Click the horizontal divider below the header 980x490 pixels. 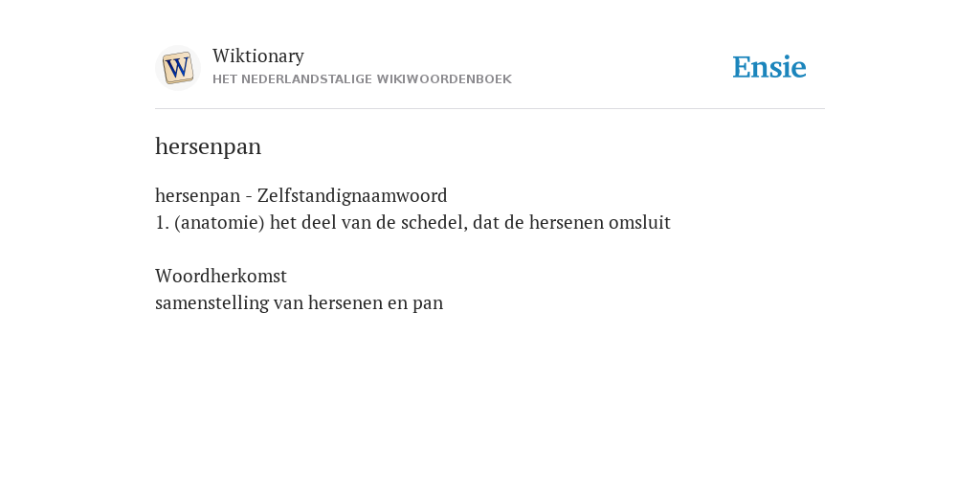pyautogui.click(x=490, y=109)
